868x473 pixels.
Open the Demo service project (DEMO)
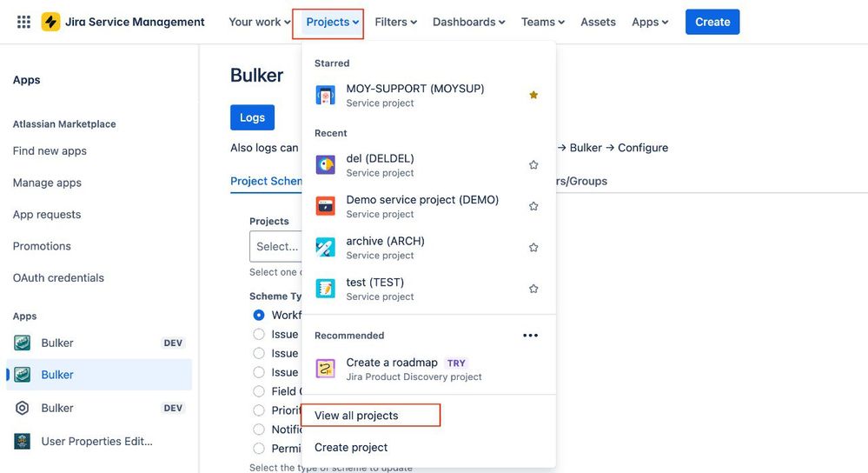click(x=429, y=206)
